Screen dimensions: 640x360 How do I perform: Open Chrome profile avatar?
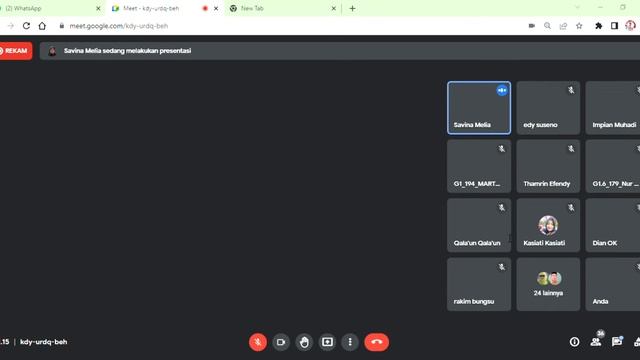[x=630, y=26]
